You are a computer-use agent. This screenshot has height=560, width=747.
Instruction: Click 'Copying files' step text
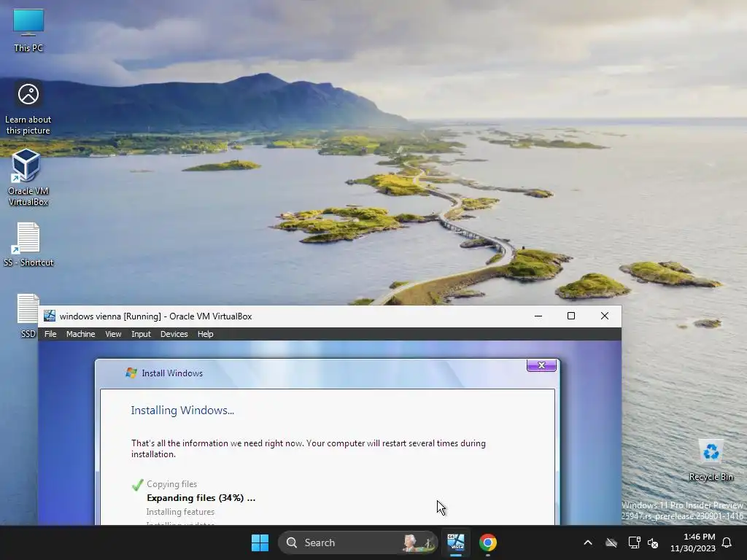(x=171, y=484)
